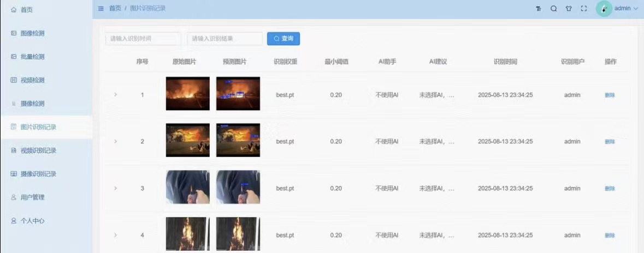Click row 3 不使用AI cell

point(387,188)
